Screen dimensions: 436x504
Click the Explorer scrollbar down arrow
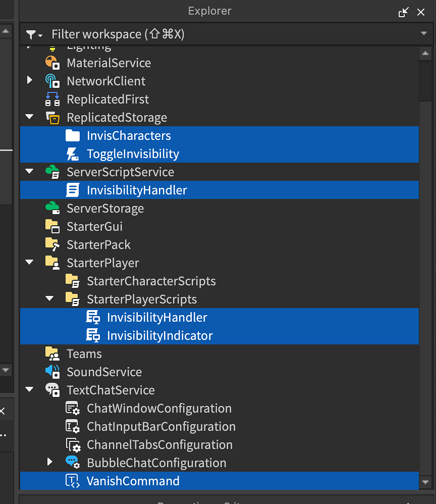[x=425, y=482]
